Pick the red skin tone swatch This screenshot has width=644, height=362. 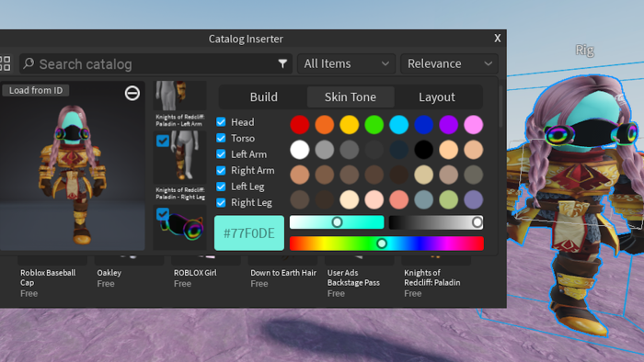coord(300,125)
